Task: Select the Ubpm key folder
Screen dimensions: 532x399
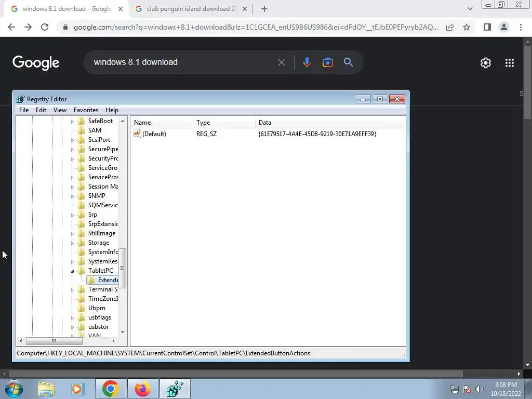Action: (x=97, y=308)
